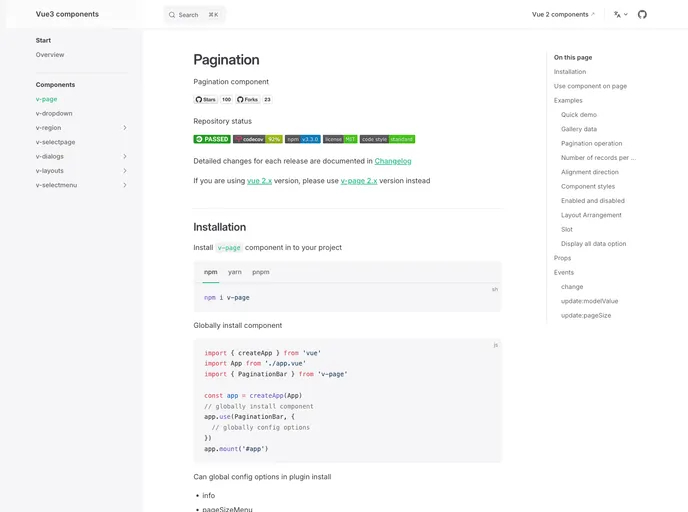Jump to Component styles section
Viewport: 688px width, 512px height.
(x=588, y=186)
